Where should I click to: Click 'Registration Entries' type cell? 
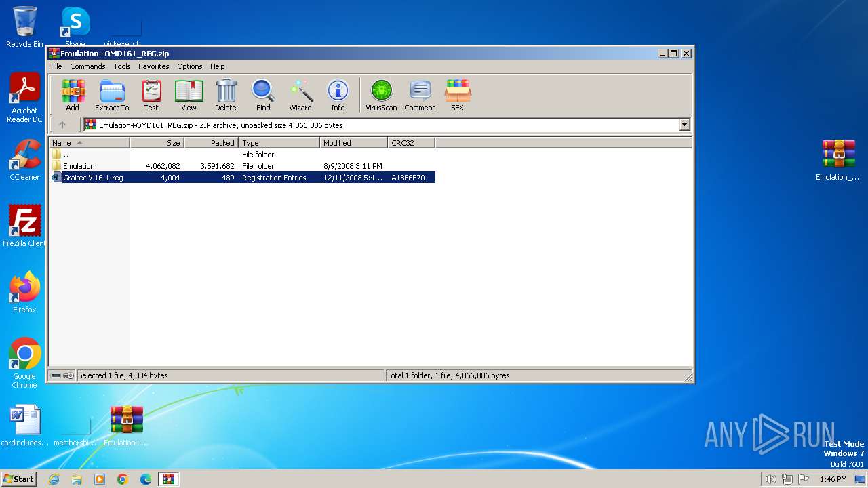pos(274,178)
